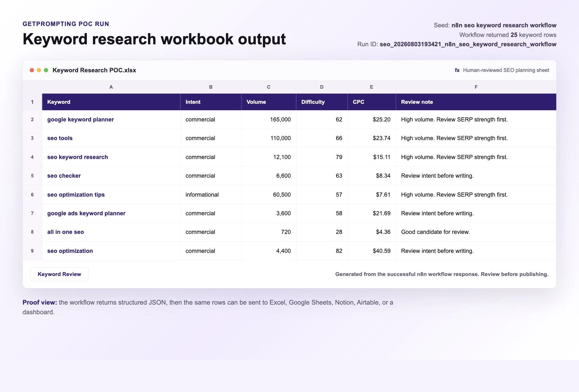Select column D header

click(322, 87)
